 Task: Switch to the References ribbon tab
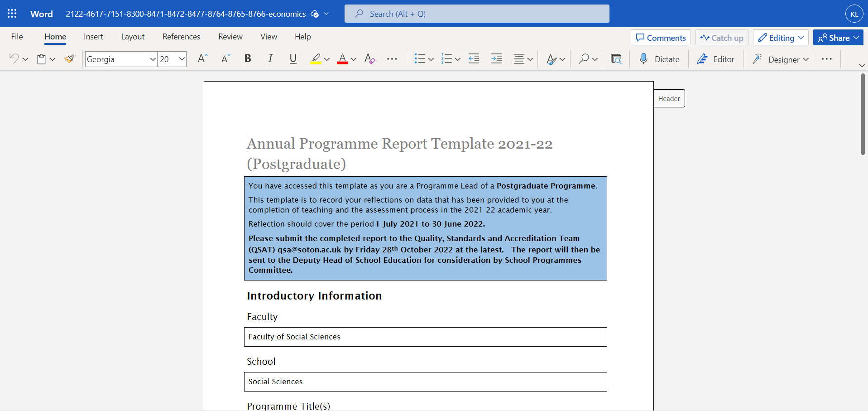pos(181,37)
